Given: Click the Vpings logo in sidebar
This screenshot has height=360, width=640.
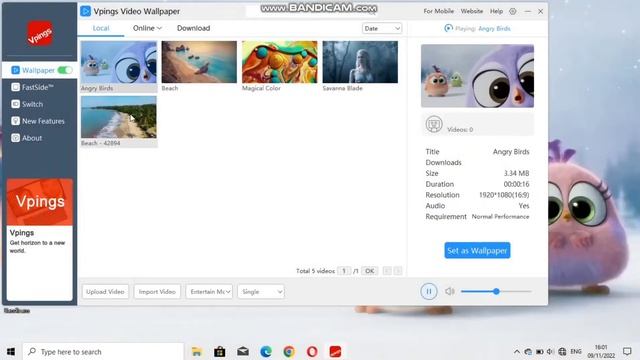Looking at the screenshot, I should 40,33.
